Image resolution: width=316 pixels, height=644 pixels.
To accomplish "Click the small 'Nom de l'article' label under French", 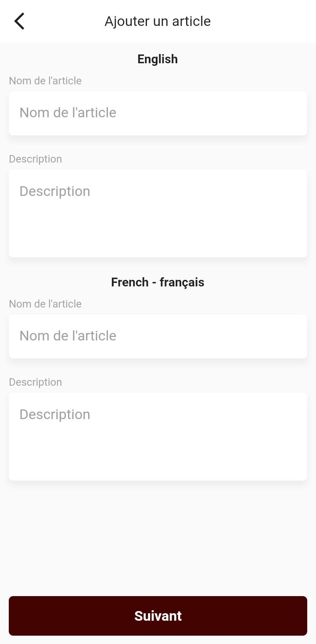I will [45, 304].
